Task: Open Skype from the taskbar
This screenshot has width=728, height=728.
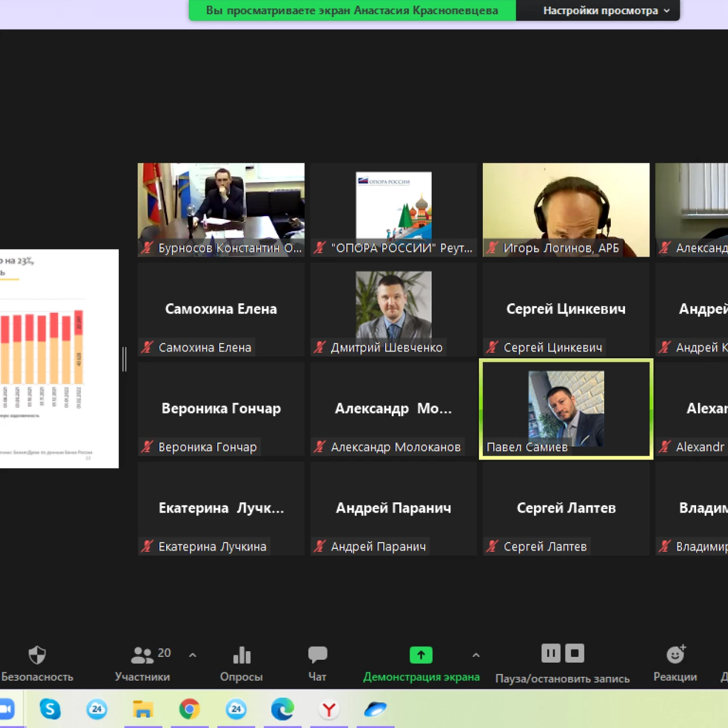Action: coord(50,709)
